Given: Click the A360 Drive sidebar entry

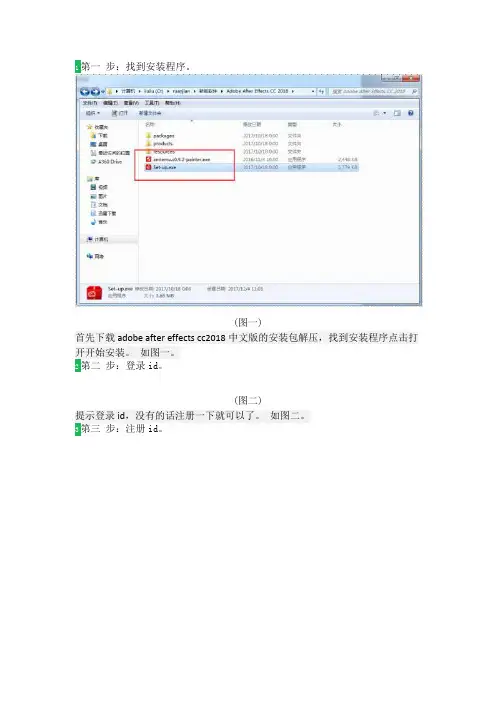Looking at the screenshot, I should [x=107, y=162].
